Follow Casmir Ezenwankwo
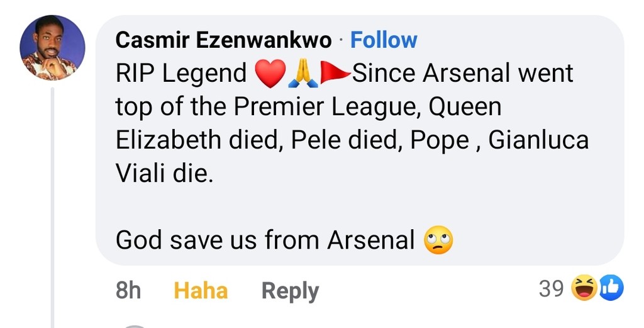Viewport: 644px width, 328px height. pyautogui.click(x=384, y=40)
